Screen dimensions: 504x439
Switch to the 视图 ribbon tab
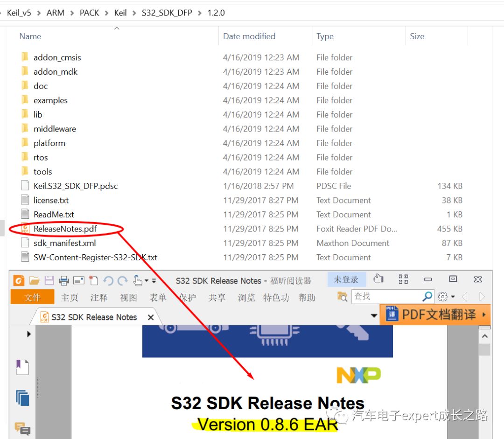point(128,298)
